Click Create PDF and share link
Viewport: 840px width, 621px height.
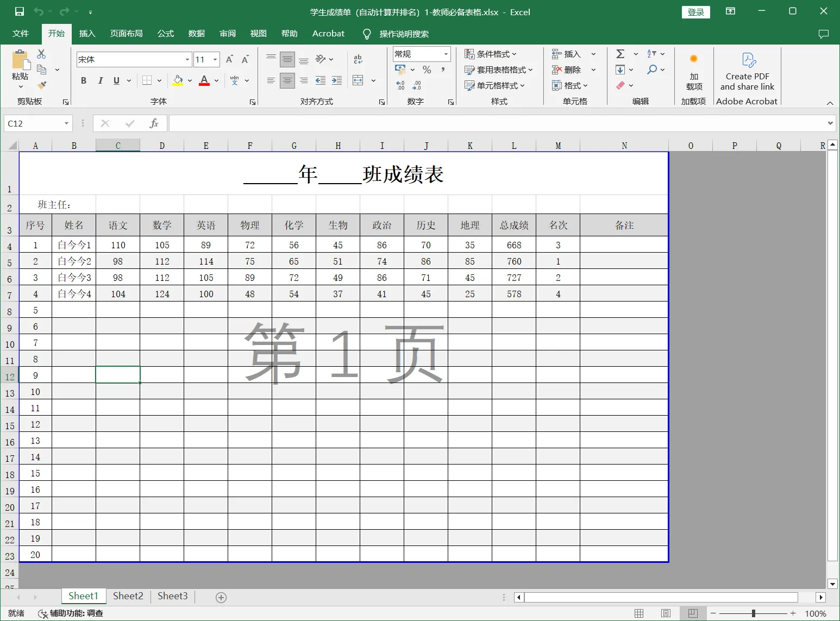pyautogui.click(x=748, y=71)
